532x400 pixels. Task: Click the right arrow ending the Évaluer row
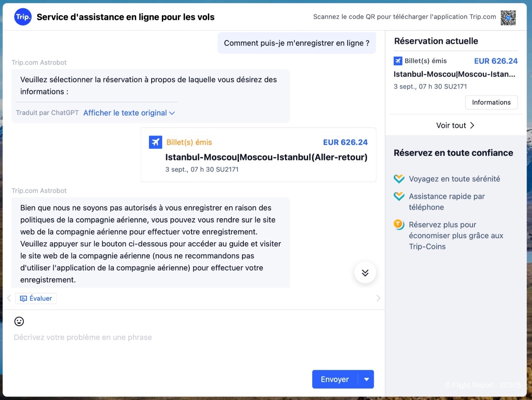[378, 298]
